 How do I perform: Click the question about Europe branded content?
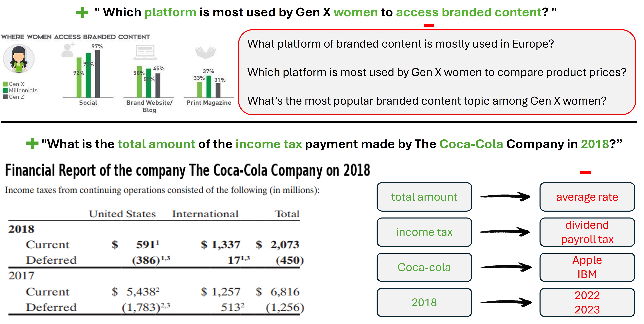pos(400,44)
